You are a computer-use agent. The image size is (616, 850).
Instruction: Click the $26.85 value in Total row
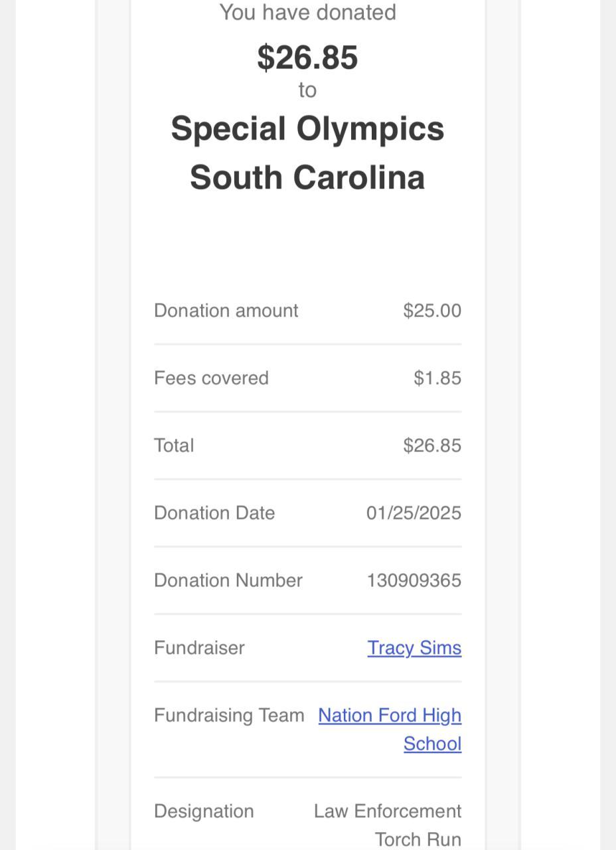pyautogui.click(x=431, y=445)
